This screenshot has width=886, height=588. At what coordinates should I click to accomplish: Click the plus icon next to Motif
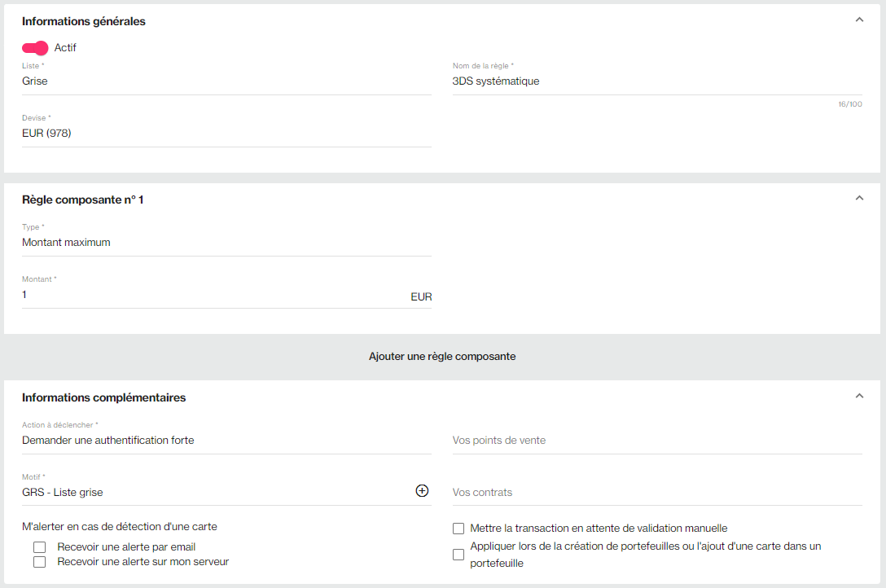(x=422, y=490)
